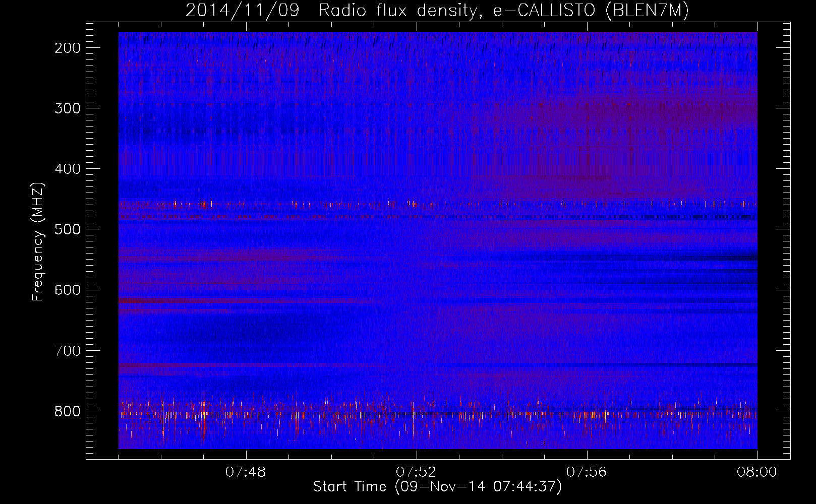Image resolution: width=816 pixels, height=504 pixels.
Task: Click the 600 frequency tick label
Action: tap(67, 290)
